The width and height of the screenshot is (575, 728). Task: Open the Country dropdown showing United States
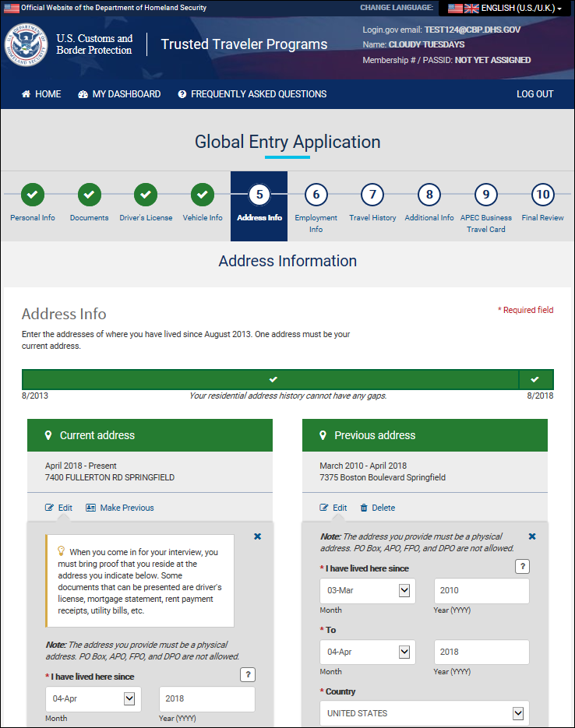424,713
